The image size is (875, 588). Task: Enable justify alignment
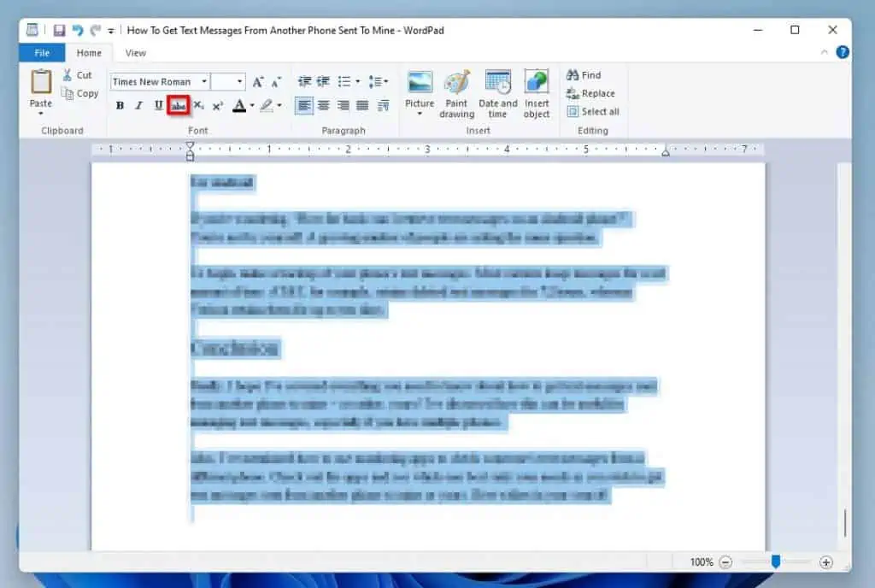pos(362,105)
